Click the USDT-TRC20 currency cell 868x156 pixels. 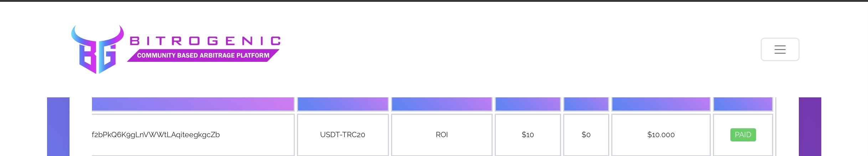tap(343, 135)
